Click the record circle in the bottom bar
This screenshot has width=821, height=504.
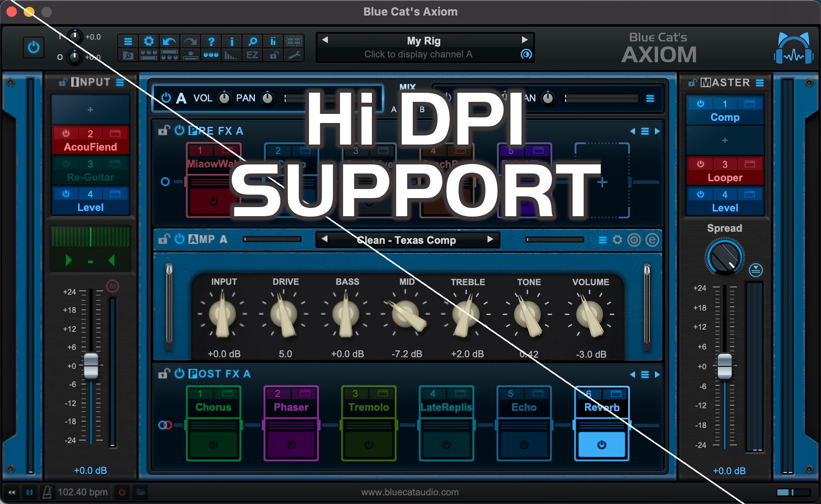pyautogui.click(x=122, y=492)
